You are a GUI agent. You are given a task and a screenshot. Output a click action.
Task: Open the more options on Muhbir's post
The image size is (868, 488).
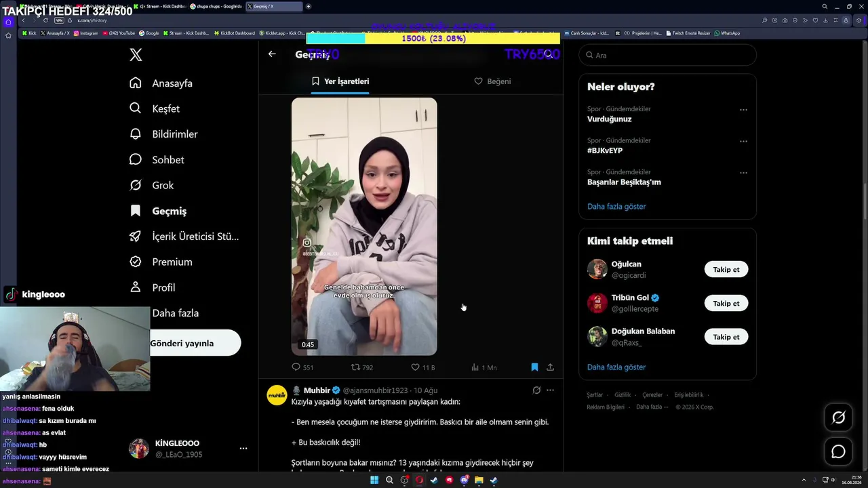point(550,390)
